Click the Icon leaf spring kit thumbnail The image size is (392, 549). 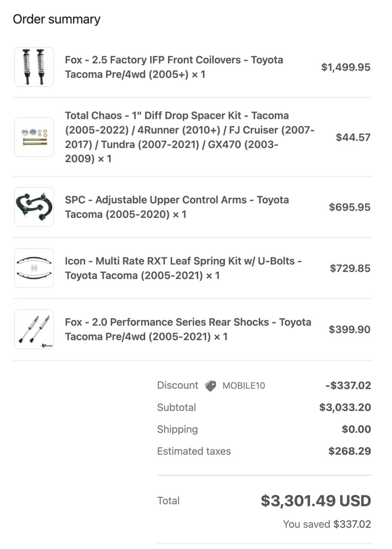[x=34, y=268]
